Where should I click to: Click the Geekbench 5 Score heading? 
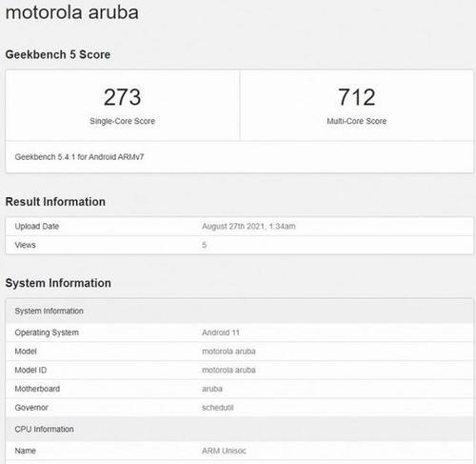tap(58, 54)
